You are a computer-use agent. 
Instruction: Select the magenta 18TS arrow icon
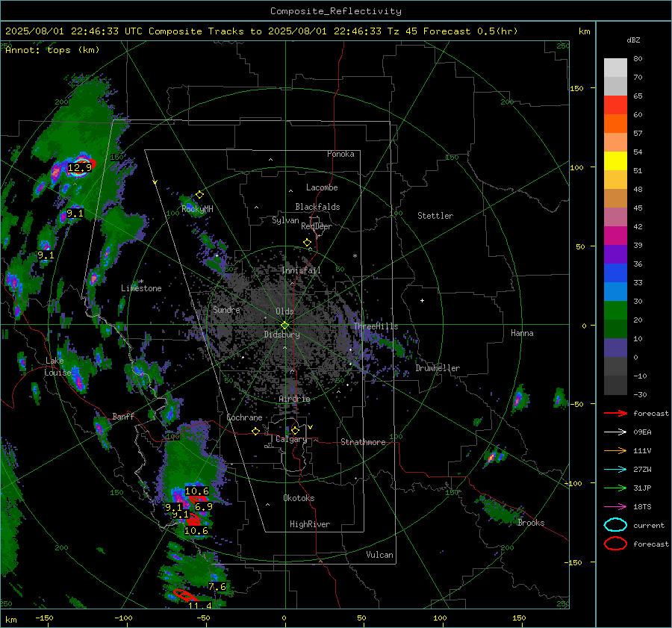[x=615, y=507]
